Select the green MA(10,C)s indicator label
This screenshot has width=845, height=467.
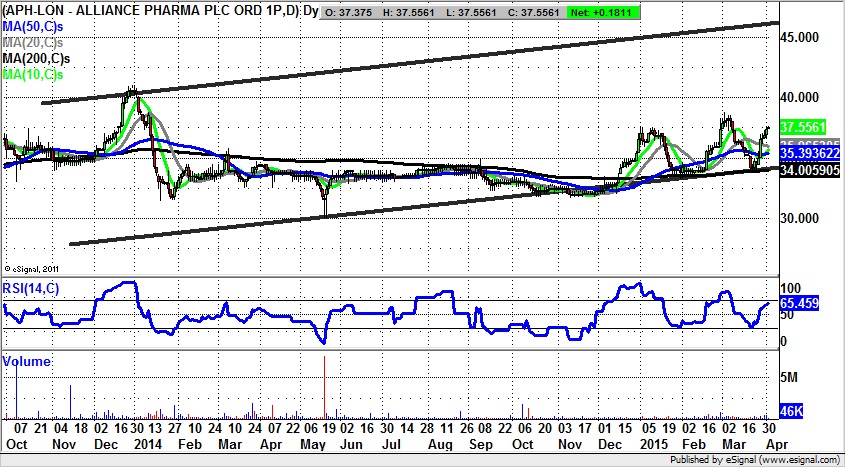coord(31,74)
